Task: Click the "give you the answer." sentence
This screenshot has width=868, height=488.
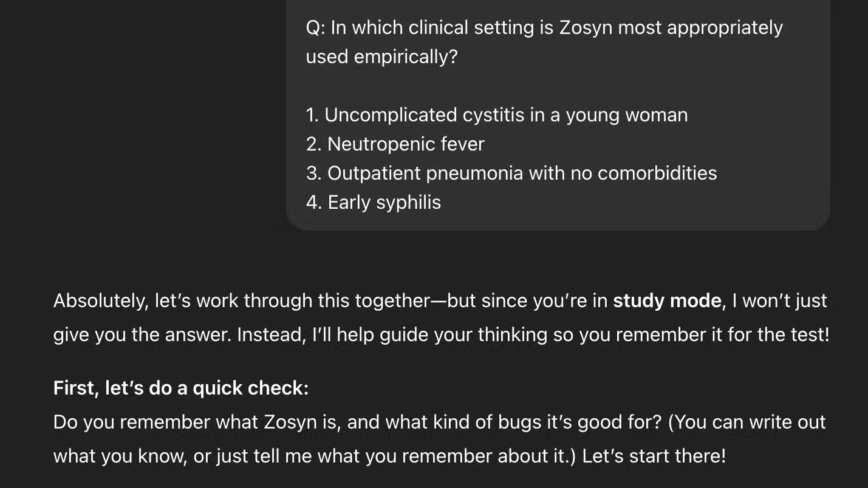Action: coord(142,335)
